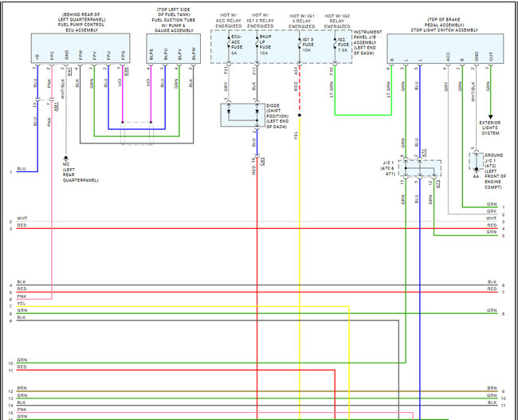The width and height of the screenshot is (518, 420).
Task: Click the ECU-ACC FUSE 5A label
Action: click(237, 45)
